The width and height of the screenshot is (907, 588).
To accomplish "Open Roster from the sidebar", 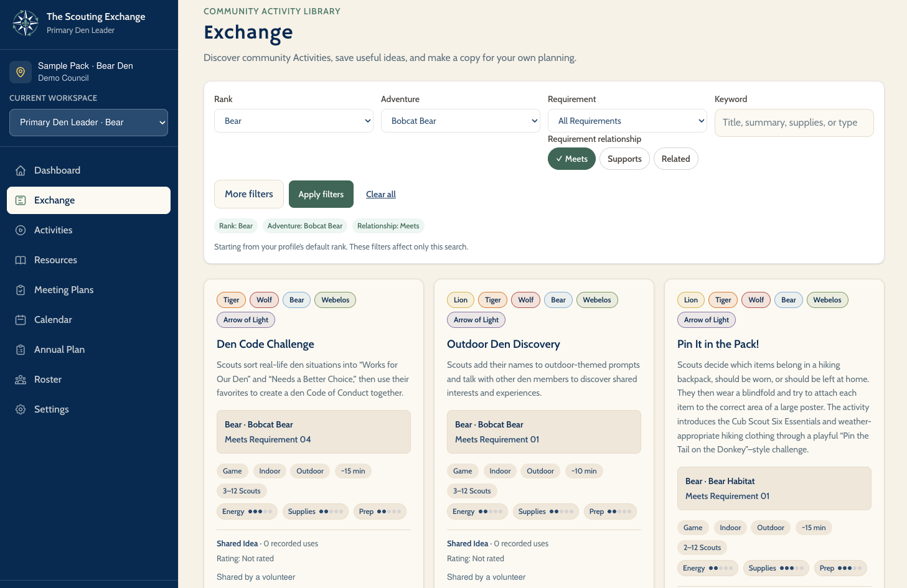I will point(88,380).
